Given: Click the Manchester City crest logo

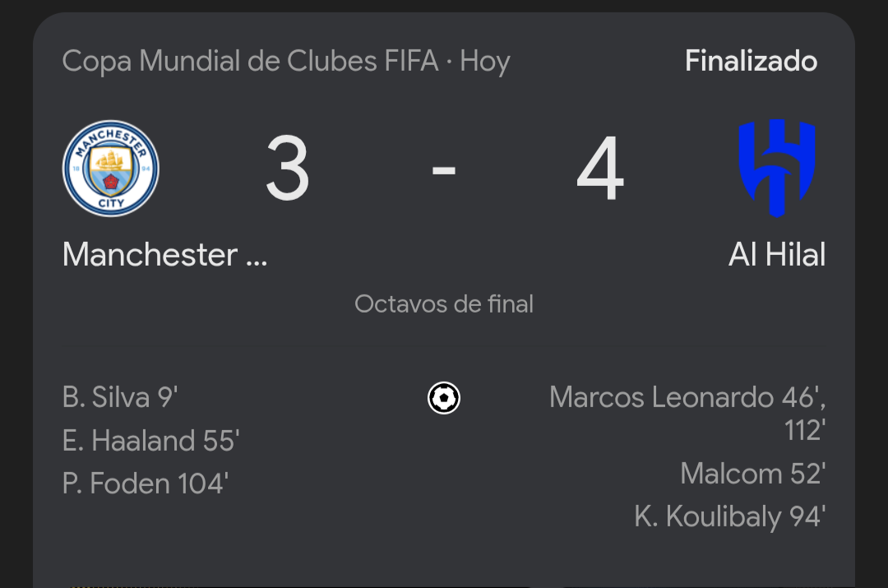Looking at the screenshot, I should [x=111, y=169].
